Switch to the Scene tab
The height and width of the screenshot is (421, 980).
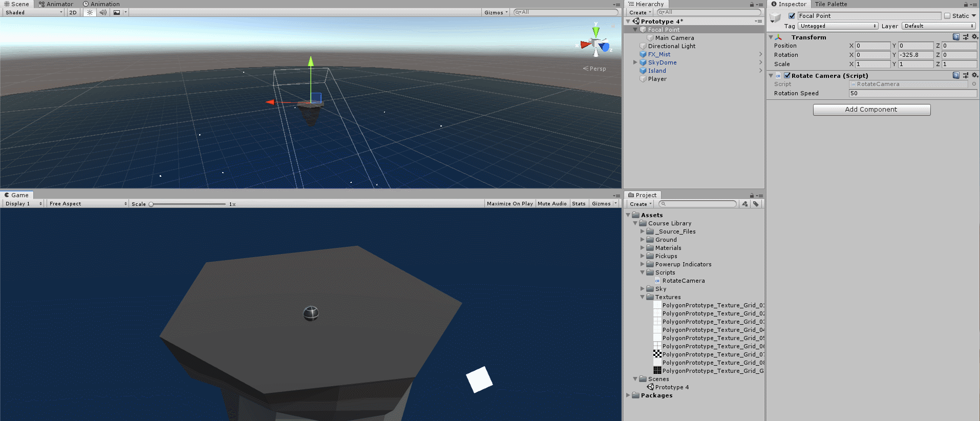point(16,4)
